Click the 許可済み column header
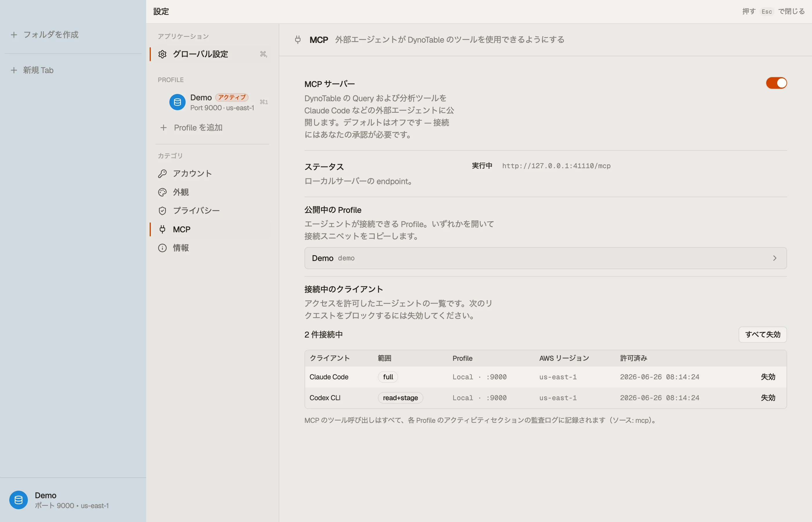Viewport: 812px width, 522px height. click(633, 358)
